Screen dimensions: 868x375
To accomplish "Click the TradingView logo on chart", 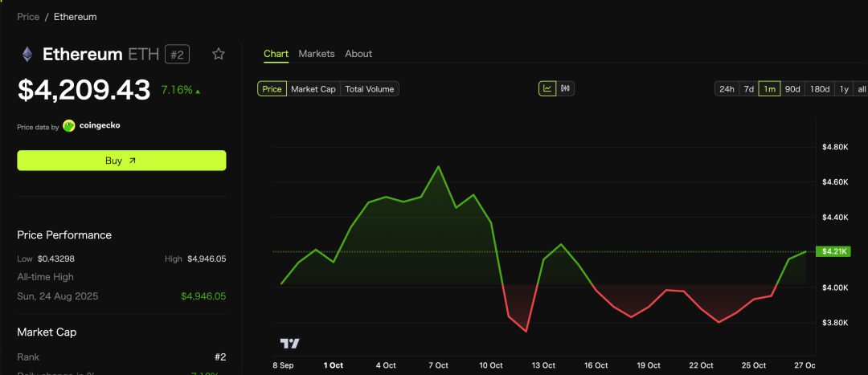I will pyautogui.click(x=289, y=344).
